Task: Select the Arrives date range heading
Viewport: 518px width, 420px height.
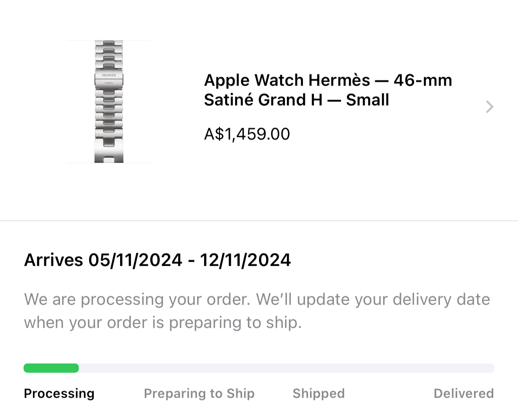Action: coord(157,260)
